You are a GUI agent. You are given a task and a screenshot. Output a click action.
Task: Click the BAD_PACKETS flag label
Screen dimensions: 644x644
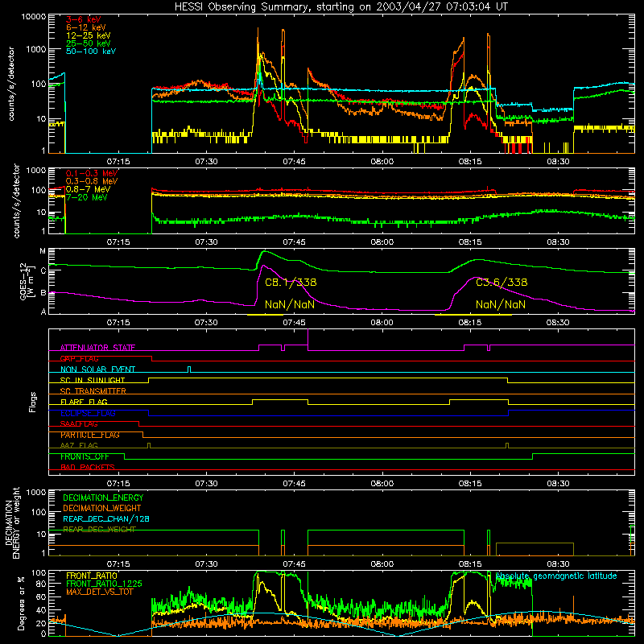click(x=88, y=468)
